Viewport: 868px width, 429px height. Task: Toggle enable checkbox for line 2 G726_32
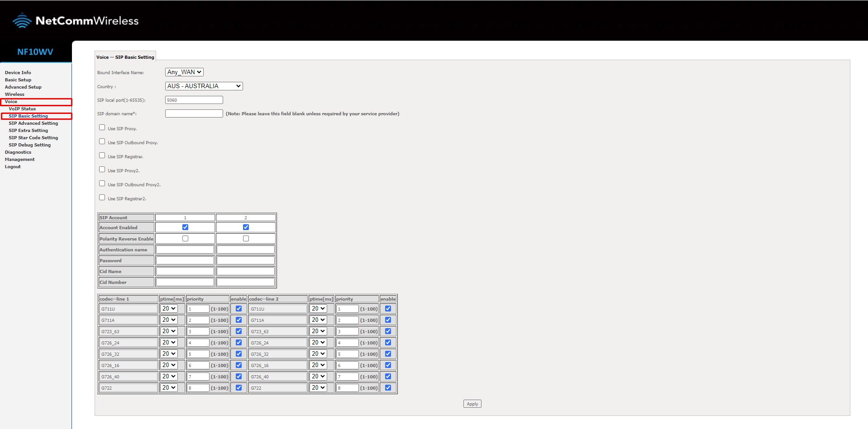[388, 354]
